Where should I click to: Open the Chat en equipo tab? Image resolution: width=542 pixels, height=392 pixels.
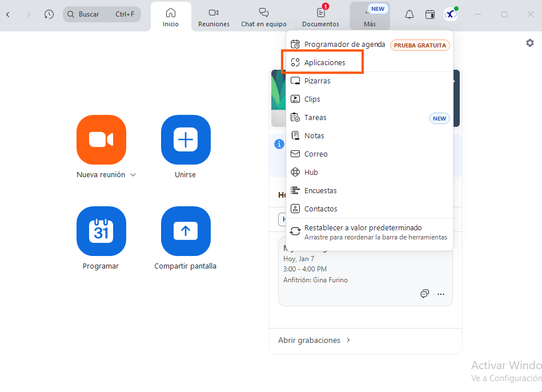tap(264, 17)
